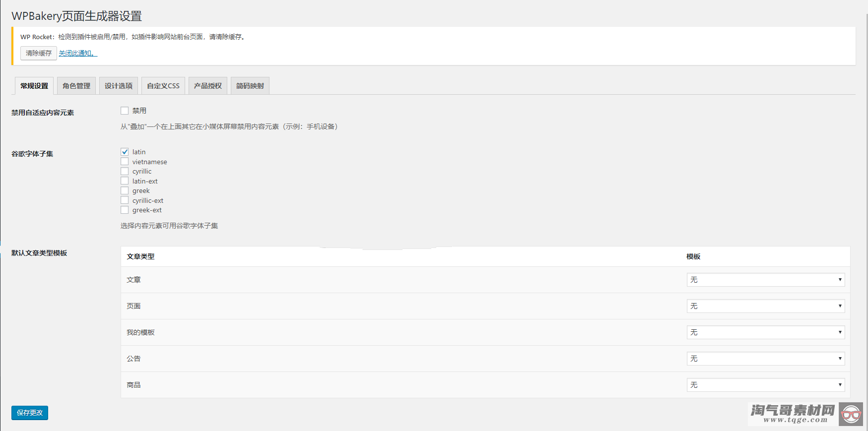Check the 禁用 responsive content checkbox
The height and width of the screenshot is (431, 868).
tap(125, 111)
